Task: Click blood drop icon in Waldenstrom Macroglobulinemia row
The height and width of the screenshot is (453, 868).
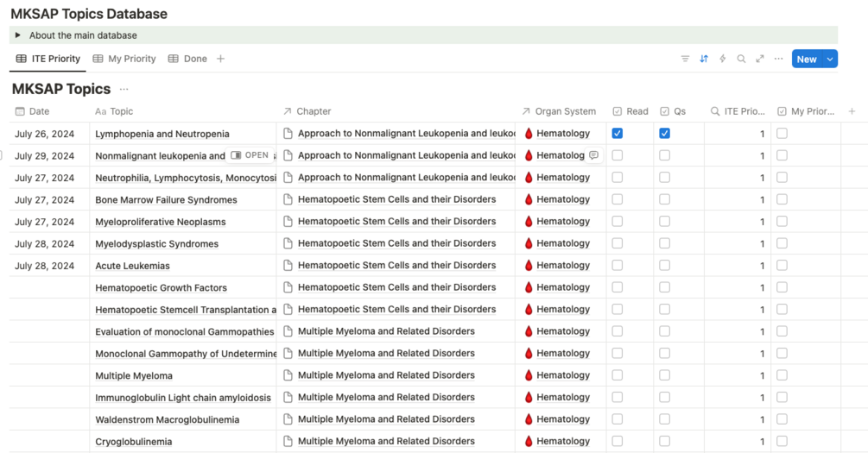Action: click(x=529, y=418)
